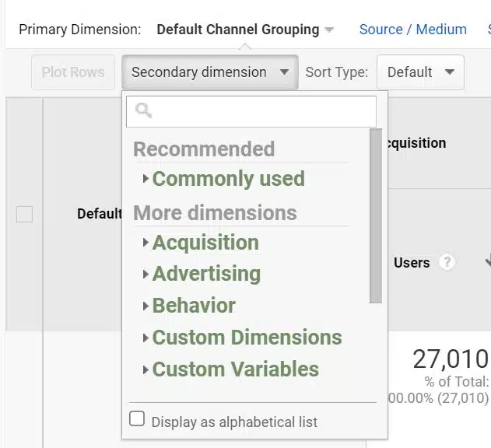
Task: Expand the Commonly used group
Action: pos(228,179)
